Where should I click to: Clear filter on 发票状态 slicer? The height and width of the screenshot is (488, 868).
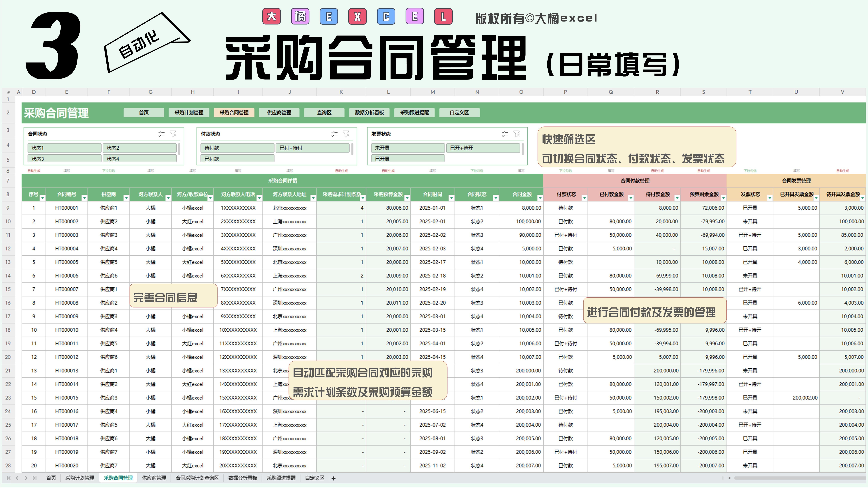pos(517,134)
